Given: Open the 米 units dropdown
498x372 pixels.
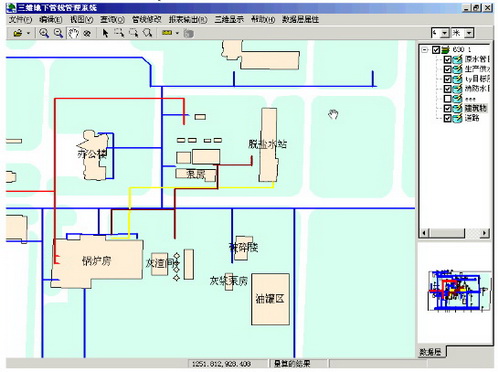Looking at the screenshot, I should coord(469,33).
